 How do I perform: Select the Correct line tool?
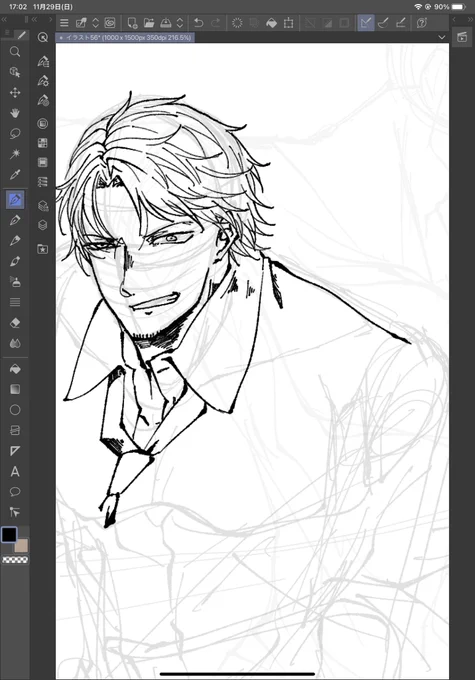coord(15,513)
